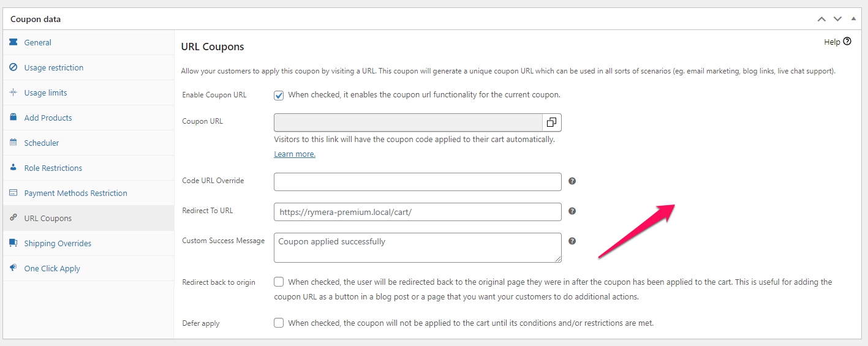The image size is (868, 346).
Task: Click the Shipping Overrides truck icon
Action: [x=13, y=243]
